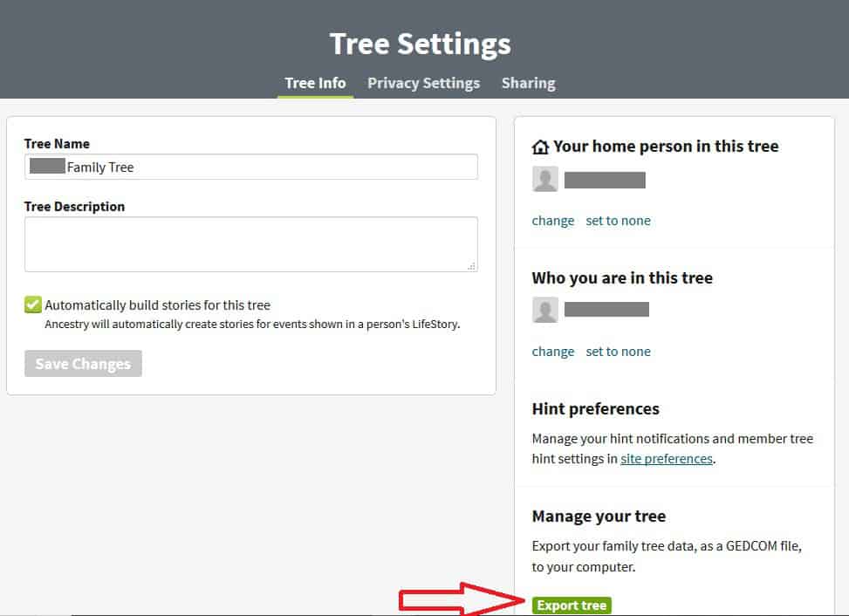Click 'change' link under home person
The height and width of the screenshot is (616, 849).
553,221
